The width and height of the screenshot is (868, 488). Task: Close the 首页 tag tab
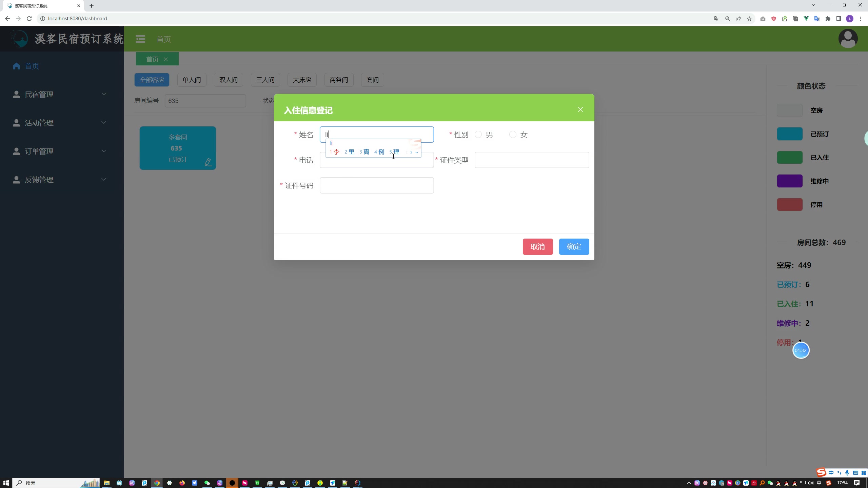pos(166,59)
